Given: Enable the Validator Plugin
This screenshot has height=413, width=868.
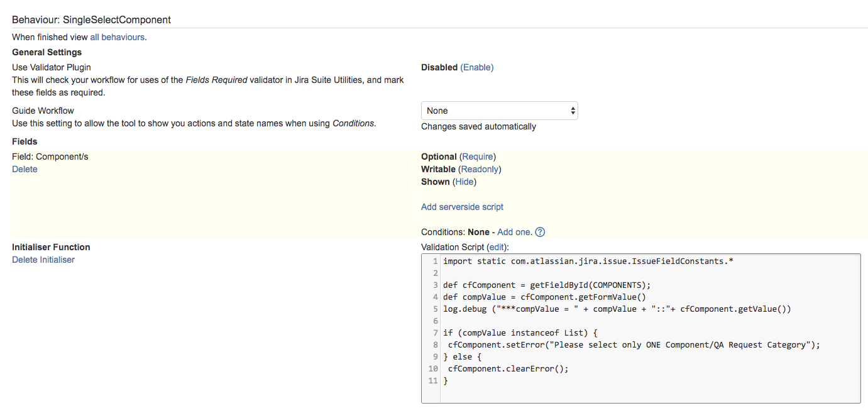Looking at the screenshot, I should 477,67.
